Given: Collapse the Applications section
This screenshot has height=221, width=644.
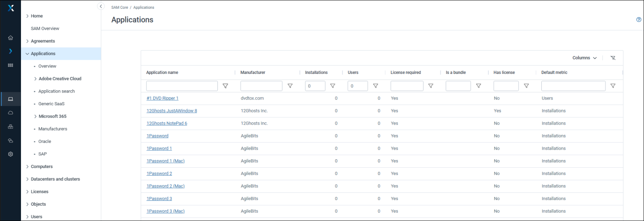Looking at the screenshot, I should click(x=27, y=54).
